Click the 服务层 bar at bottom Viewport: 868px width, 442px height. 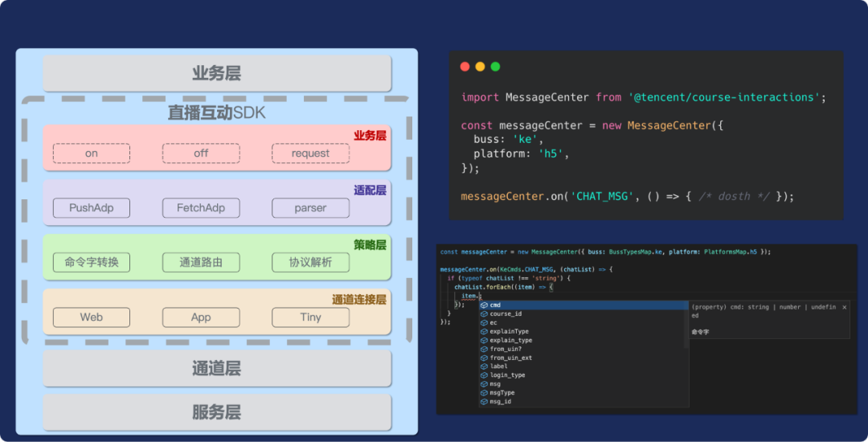coord(217,412)
